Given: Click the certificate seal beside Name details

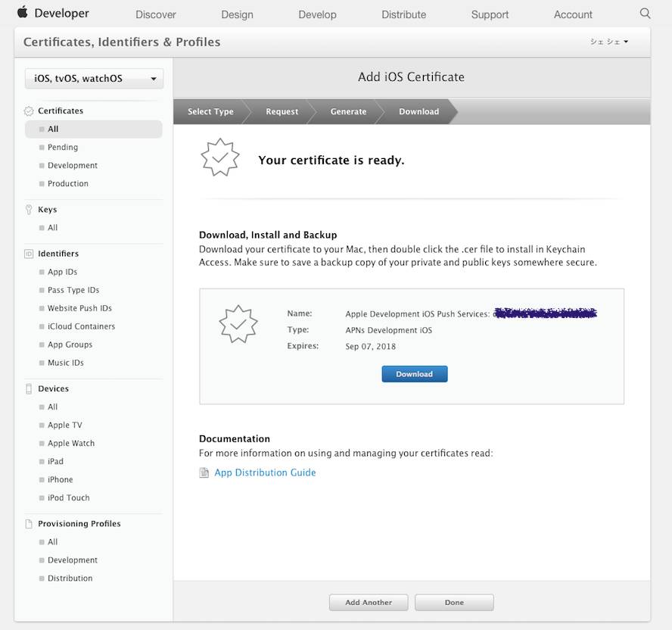Looking at the screenshot, I should coord(238,324).
